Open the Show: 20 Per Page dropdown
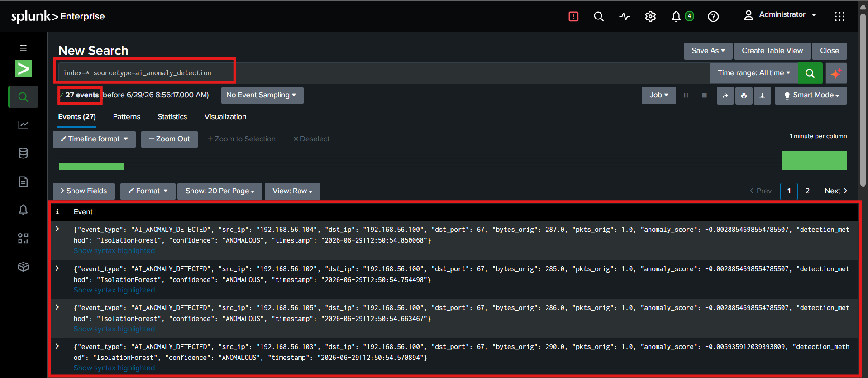This screenshot has height=378, width=868. coord(220,191)
